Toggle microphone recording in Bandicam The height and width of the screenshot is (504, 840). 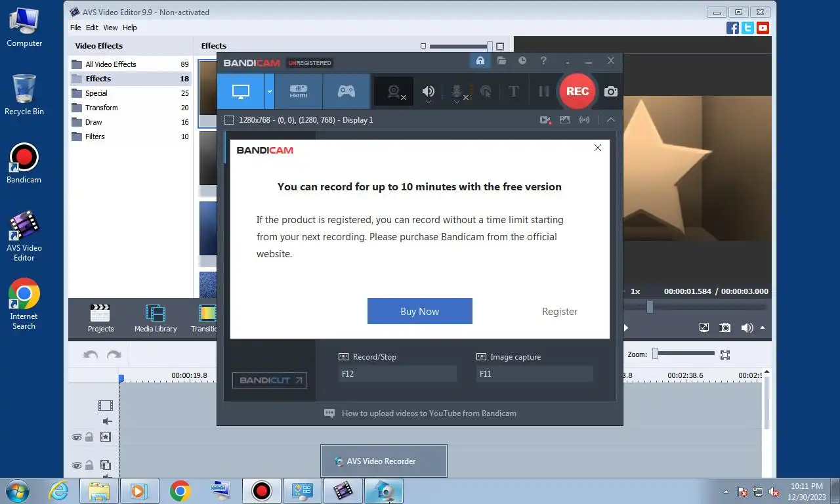(x=457, y=92)
